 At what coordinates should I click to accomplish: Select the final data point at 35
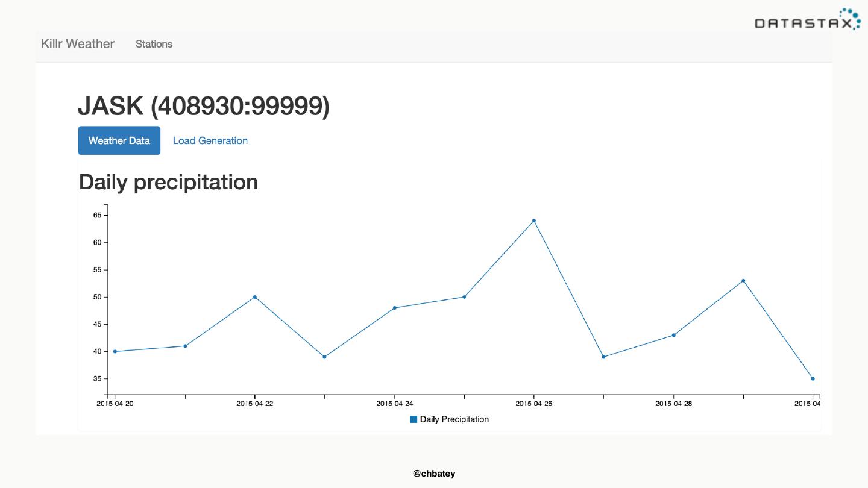813,378
